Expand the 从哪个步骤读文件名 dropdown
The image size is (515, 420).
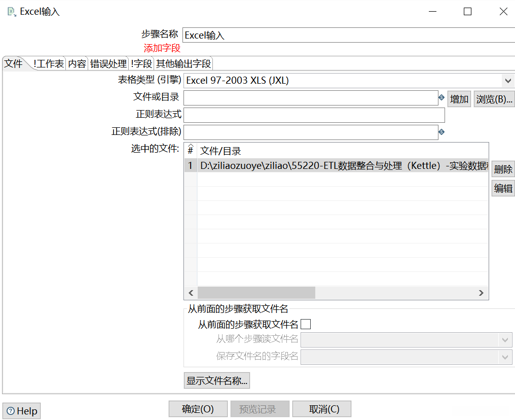[x=505, y=340]
